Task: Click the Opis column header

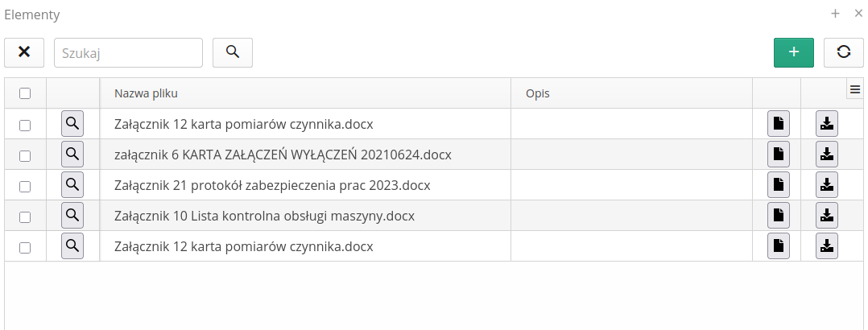Action: click(x=537, y=93)
